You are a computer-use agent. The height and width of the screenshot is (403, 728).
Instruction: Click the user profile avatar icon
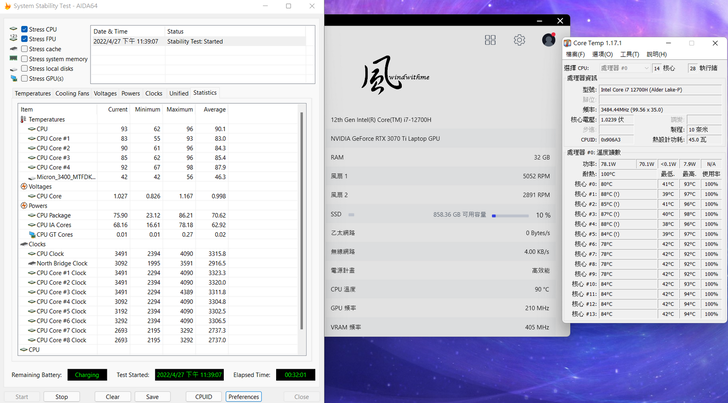click(548, 41)
